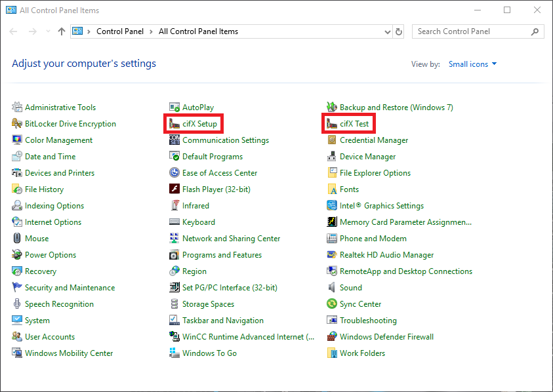Screen dimensions: 553x392
Task: Launch the Flash Player (32-bit) icon
Action: [x=174, y=189]
